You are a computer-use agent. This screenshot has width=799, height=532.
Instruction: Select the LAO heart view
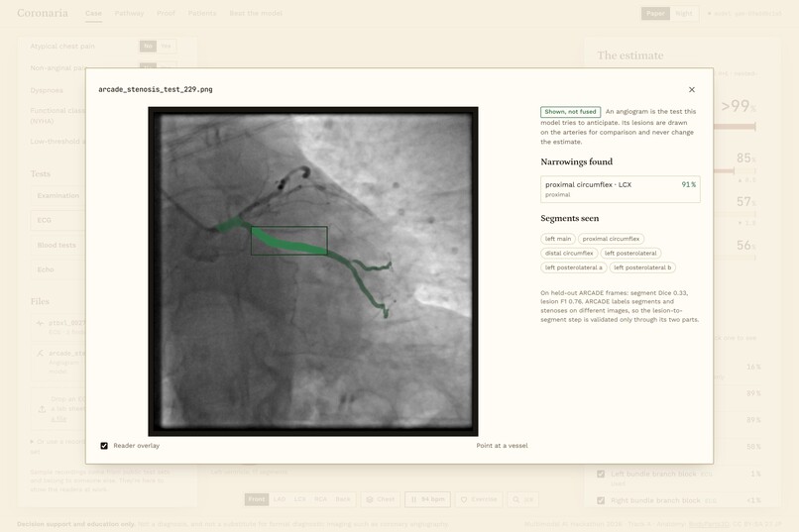coord(280,499)
